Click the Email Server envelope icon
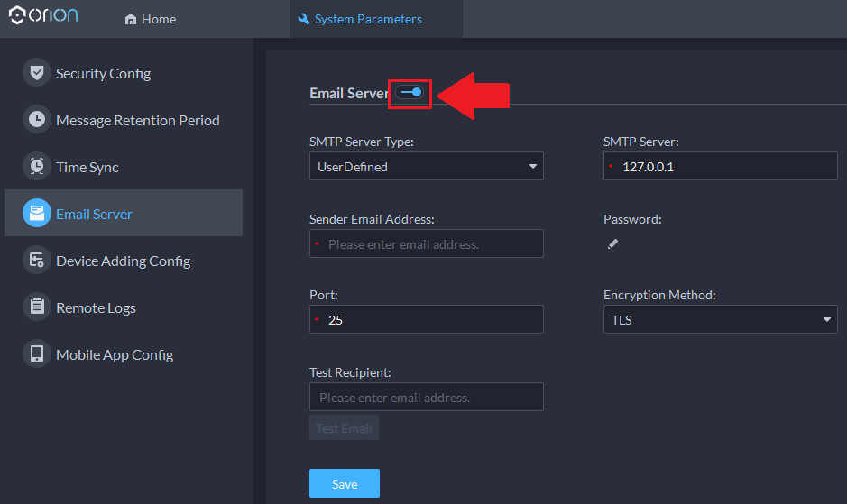The height and width of the screenshot is (504, 847). point(36,214)
